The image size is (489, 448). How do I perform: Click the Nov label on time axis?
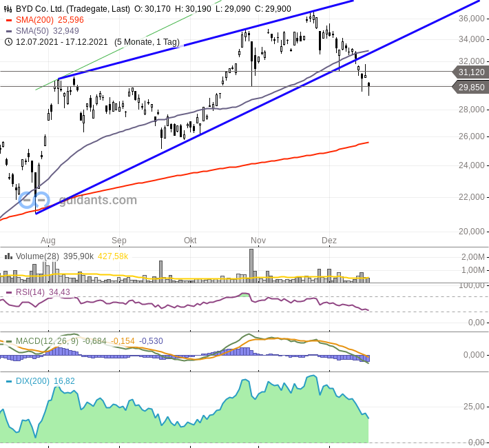click(x=258, y=241)
